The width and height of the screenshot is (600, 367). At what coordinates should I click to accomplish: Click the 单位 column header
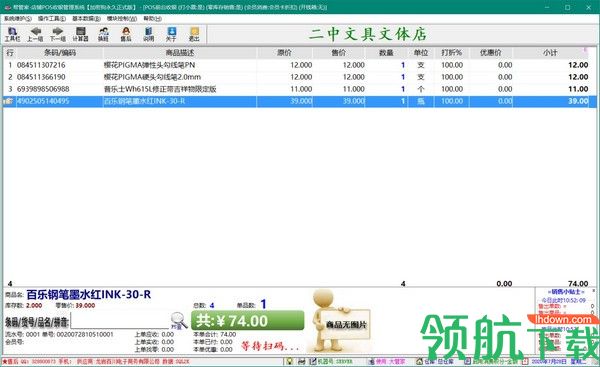point(421,53)
